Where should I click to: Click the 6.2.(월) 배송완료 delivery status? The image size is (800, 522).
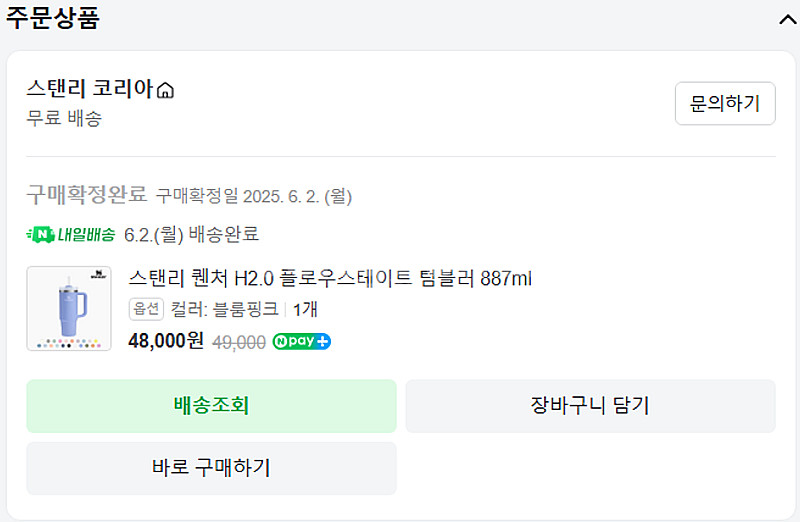[x=191, y=235]
